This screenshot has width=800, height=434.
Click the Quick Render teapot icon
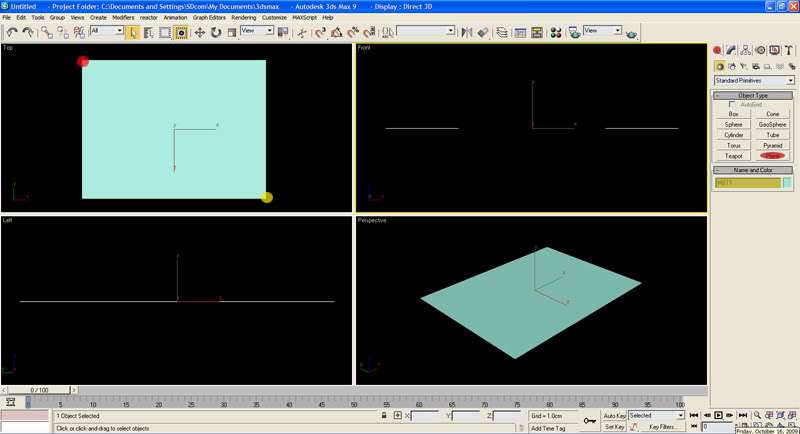click(x=631, y=32)
